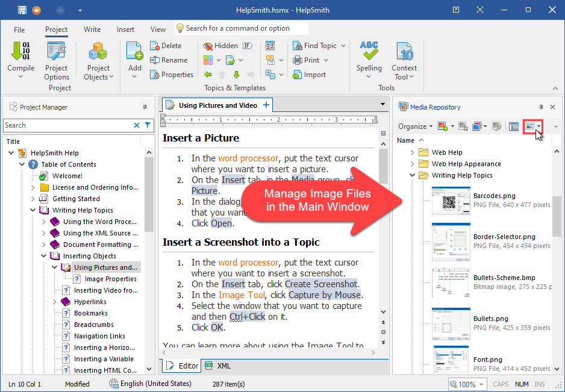Open the Context Tool
The image size is (565, 392).
[x=404, y=61]
